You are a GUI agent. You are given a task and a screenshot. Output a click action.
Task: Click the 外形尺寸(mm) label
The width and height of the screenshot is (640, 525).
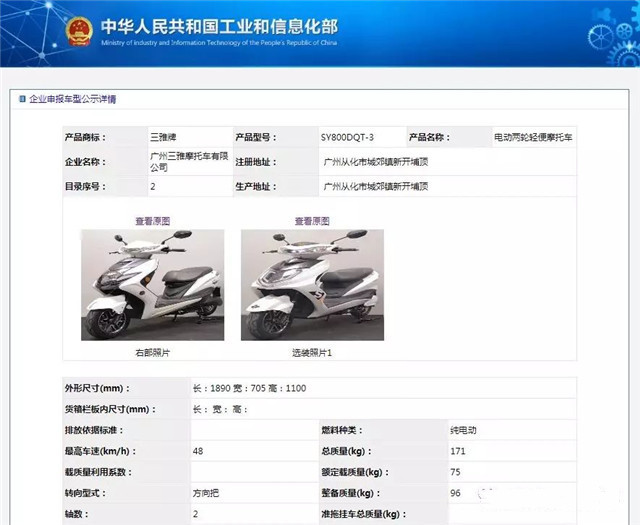point(97,388)
